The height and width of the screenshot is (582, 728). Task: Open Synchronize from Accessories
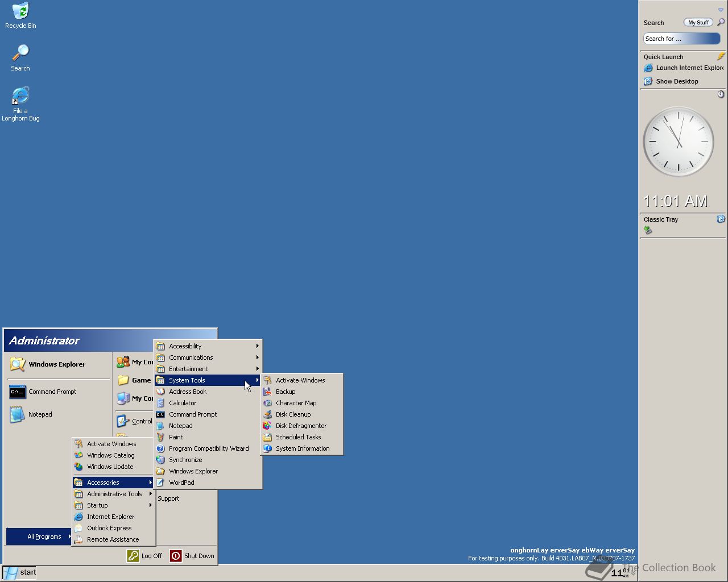click(208, 460)
